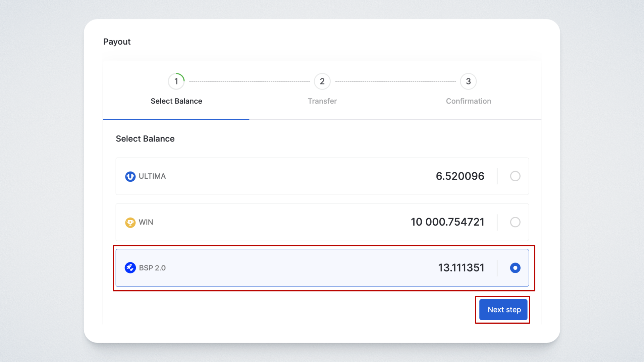Click step 1 circle in stepper

[176, 81]
